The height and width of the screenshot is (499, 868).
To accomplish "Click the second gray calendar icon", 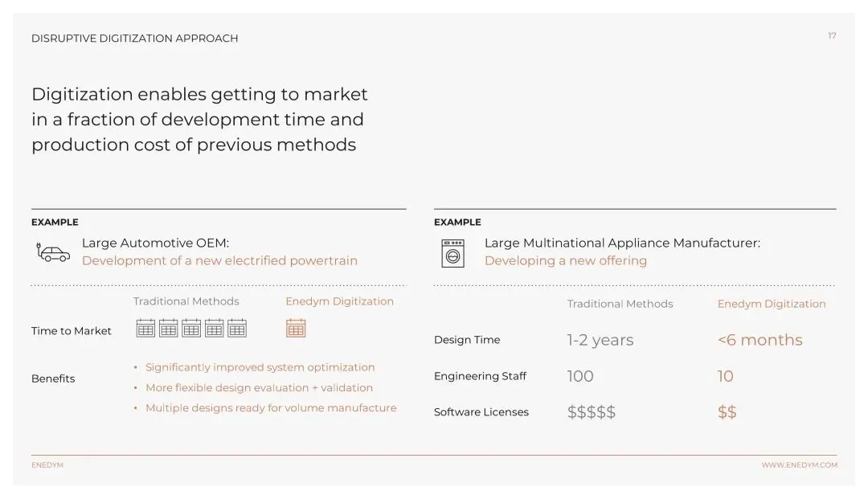I will point(168,328).
